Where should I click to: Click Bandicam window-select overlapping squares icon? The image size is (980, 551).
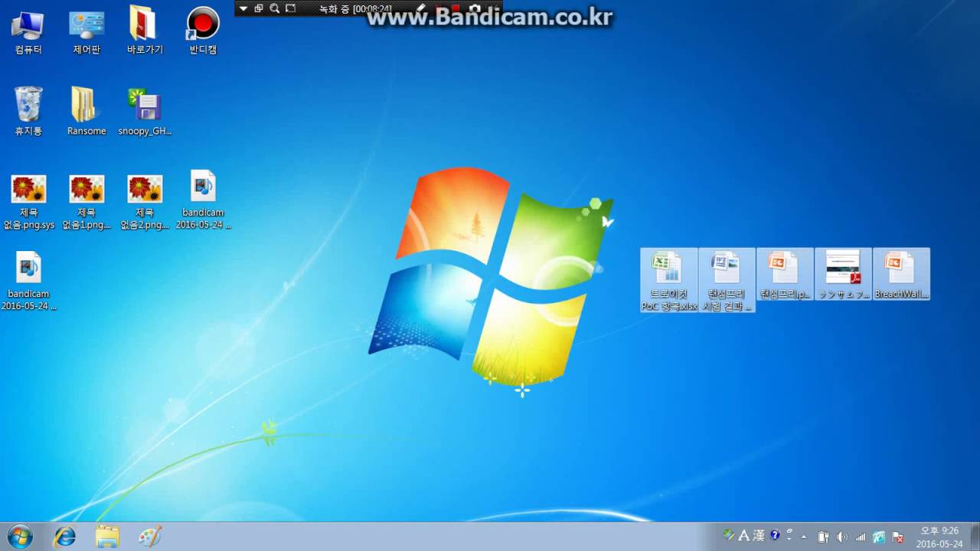259,8
